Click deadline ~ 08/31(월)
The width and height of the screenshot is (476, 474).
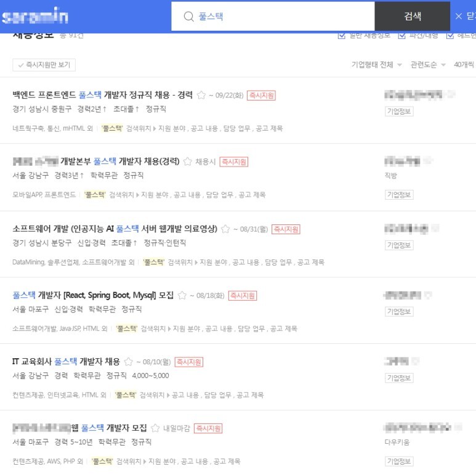click(251, 229)
